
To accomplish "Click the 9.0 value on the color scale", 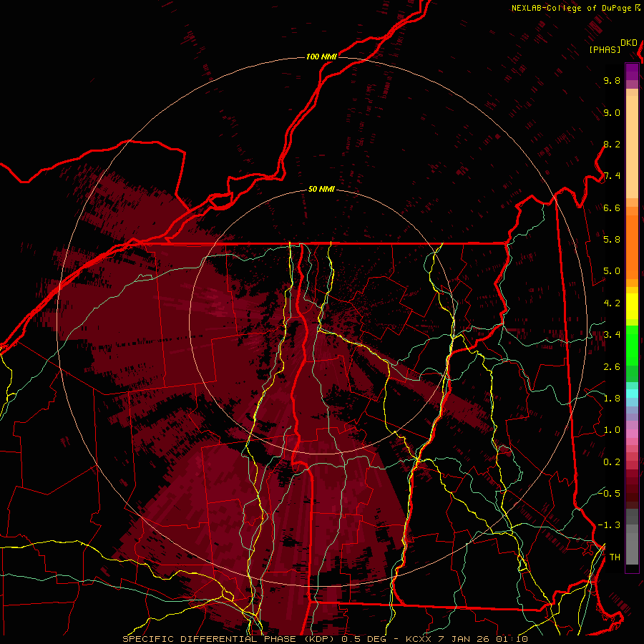I will click(612, 113).
